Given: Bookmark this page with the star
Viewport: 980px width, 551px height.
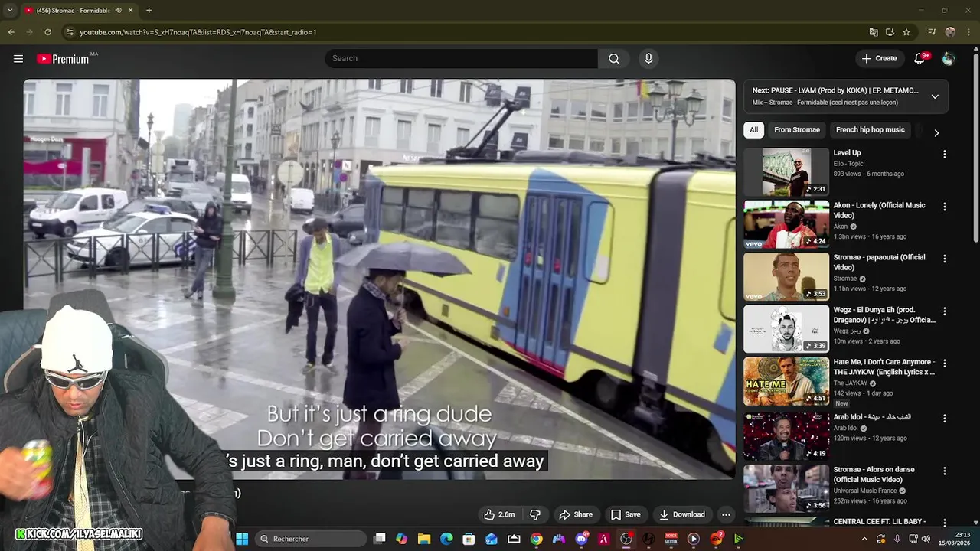Looking at the screenshot, I should click(x=906, y=32).
